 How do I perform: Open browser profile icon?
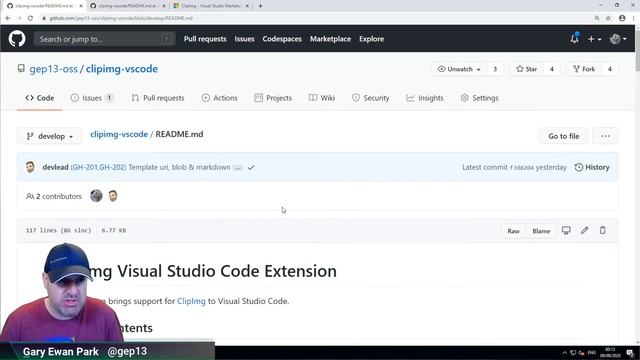(x=622, y=18)
